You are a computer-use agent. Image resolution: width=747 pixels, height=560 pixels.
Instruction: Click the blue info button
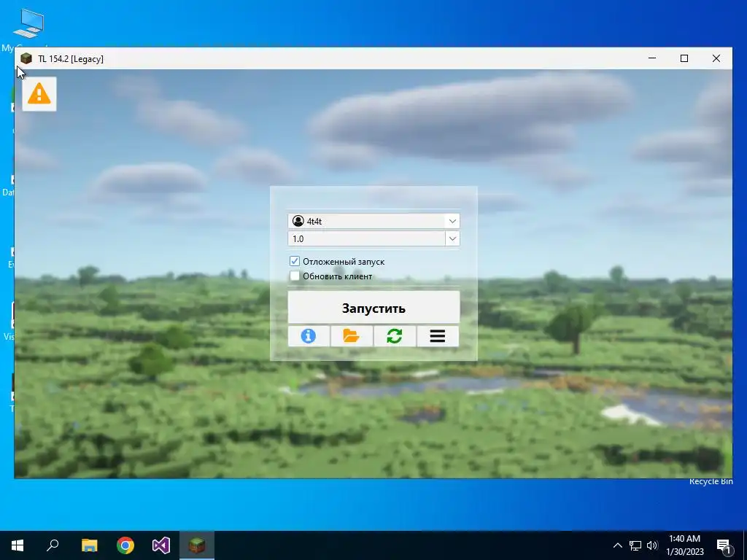(x=309, y=336)
